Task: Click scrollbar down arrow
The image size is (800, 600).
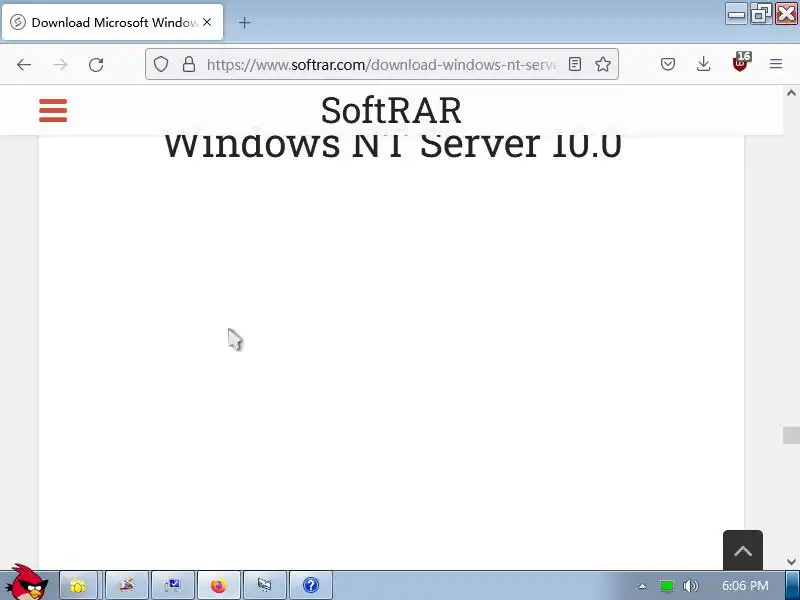Action: tap(791, 562)
